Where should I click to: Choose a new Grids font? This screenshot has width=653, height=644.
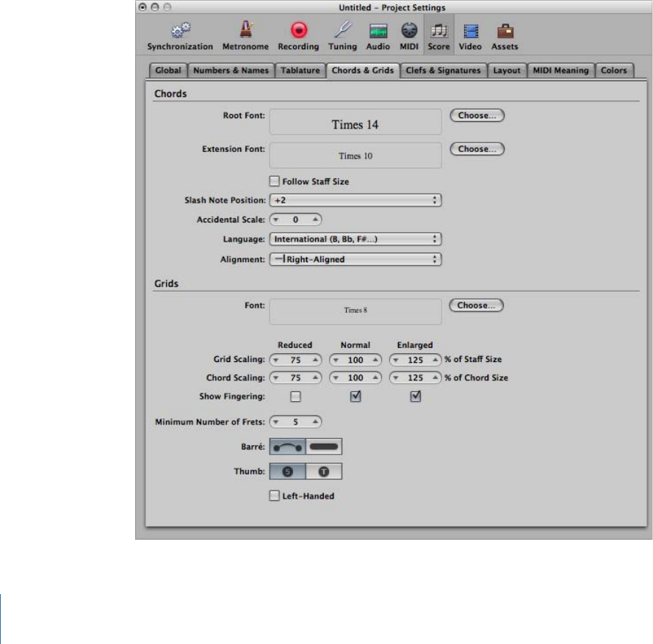[477, 305]
